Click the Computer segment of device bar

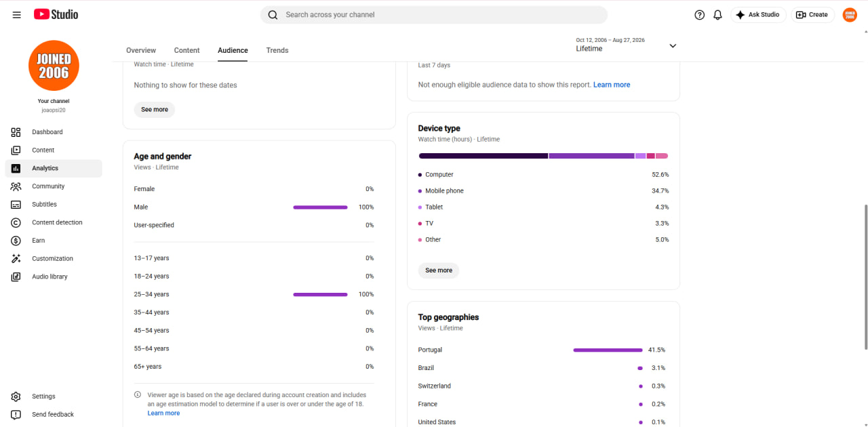[484, 156]
